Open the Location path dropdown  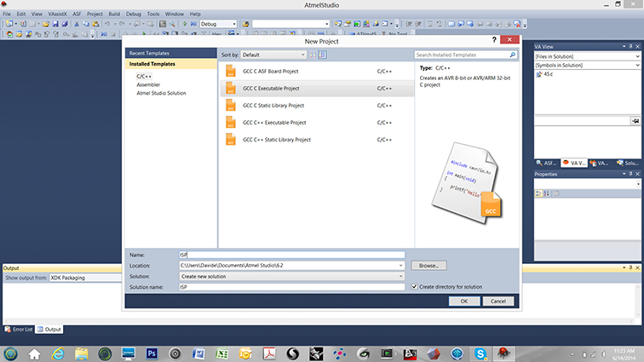pyautogui.click(x=401, y=266)
